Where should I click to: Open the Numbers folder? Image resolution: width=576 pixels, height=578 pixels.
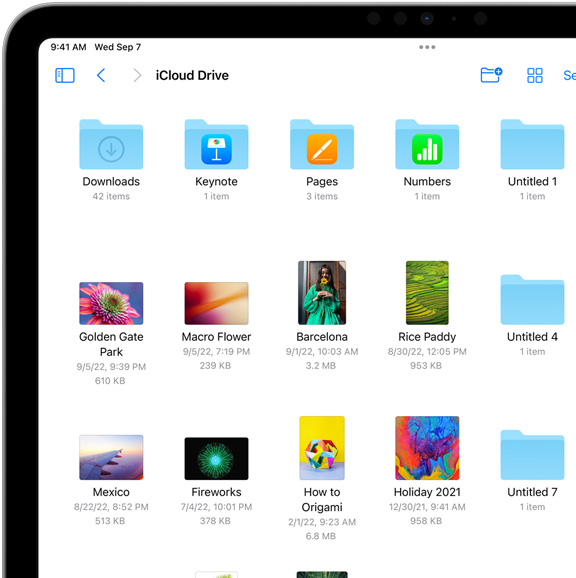[427, 144]
